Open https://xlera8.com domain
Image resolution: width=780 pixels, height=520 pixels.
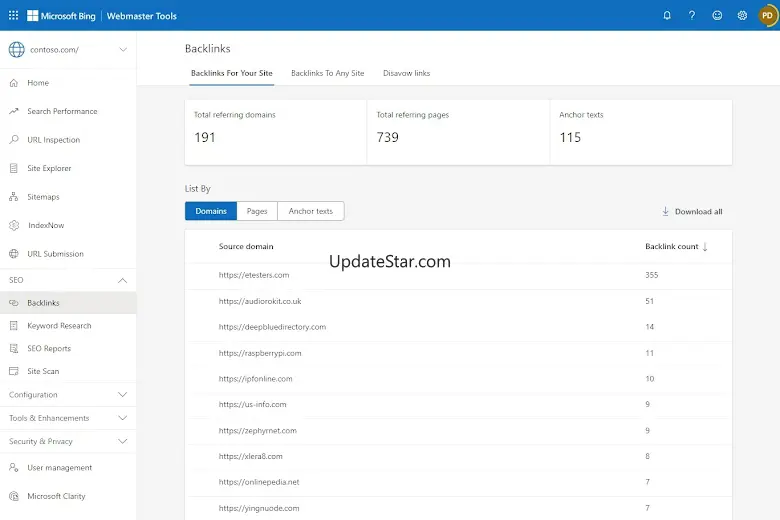[251, 456]
